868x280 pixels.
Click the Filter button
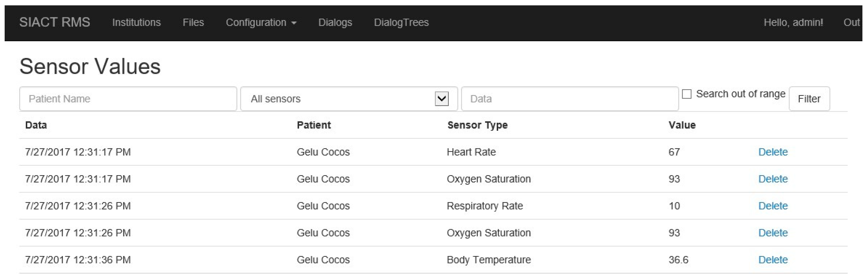(x=809, y=99)
